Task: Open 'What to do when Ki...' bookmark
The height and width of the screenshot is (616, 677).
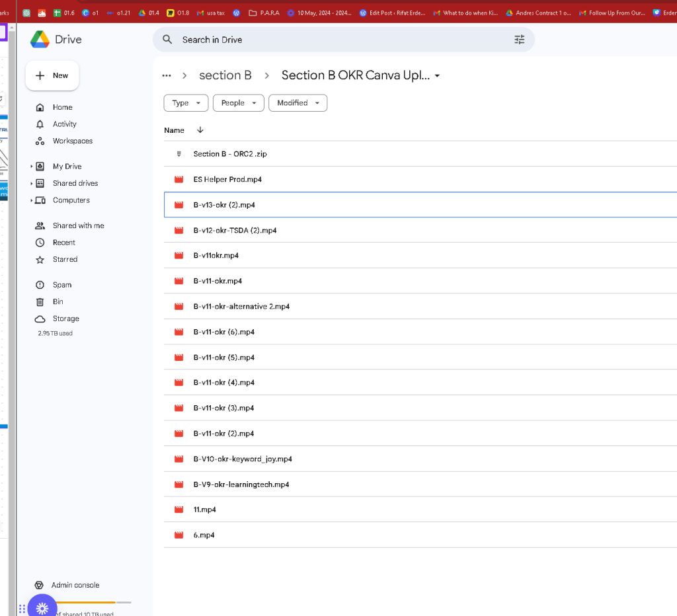Action: click(x=465, y=13)
